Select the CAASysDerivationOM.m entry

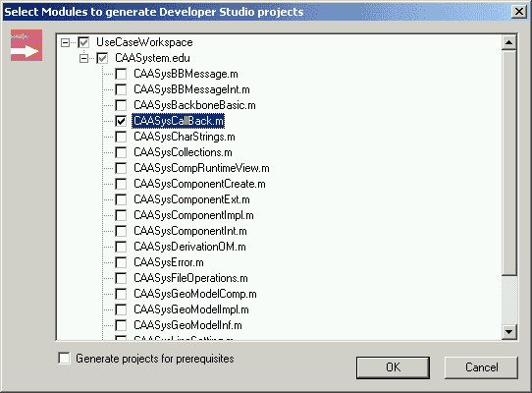189,247
